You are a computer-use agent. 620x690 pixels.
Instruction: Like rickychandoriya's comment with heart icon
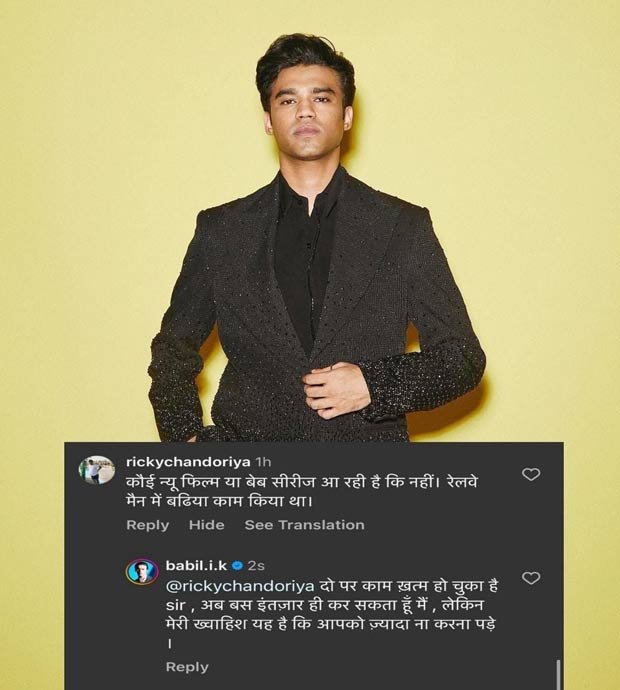531,474
